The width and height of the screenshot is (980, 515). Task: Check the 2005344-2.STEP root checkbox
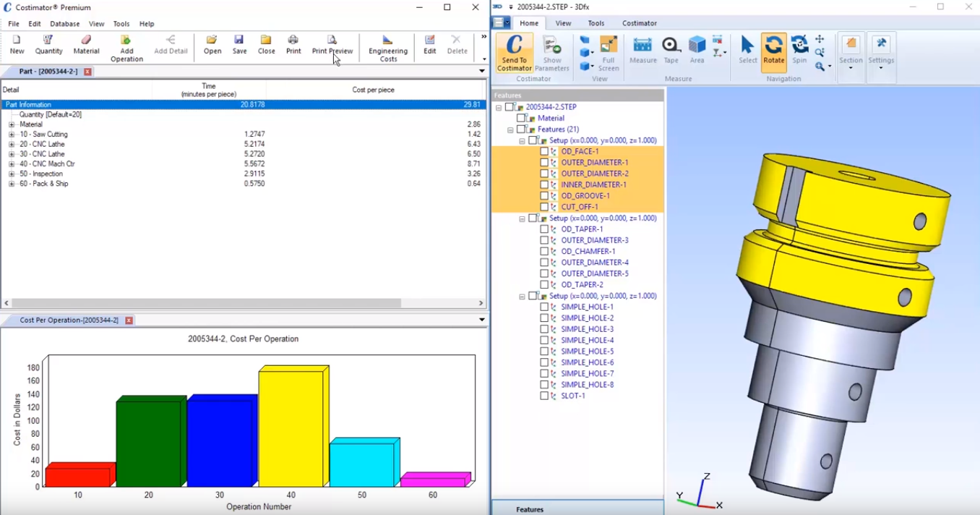(x=510, y=107)
